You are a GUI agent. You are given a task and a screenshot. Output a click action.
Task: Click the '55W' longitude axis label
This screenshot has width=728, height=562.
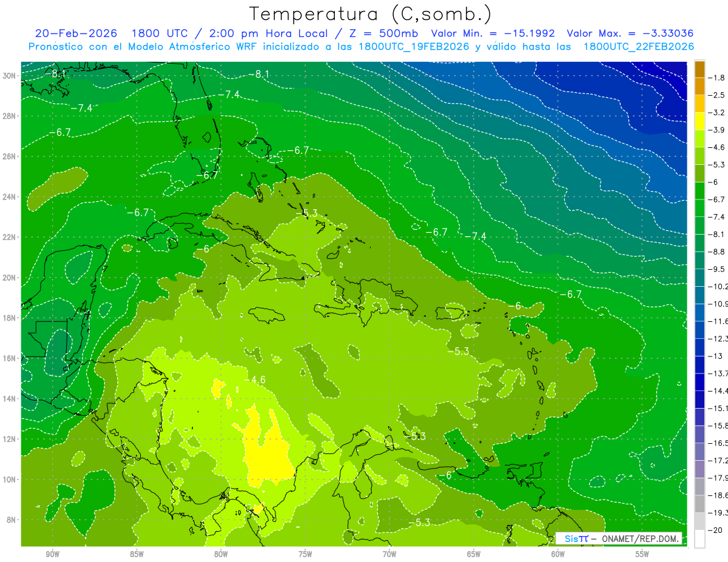coord(642,554)
